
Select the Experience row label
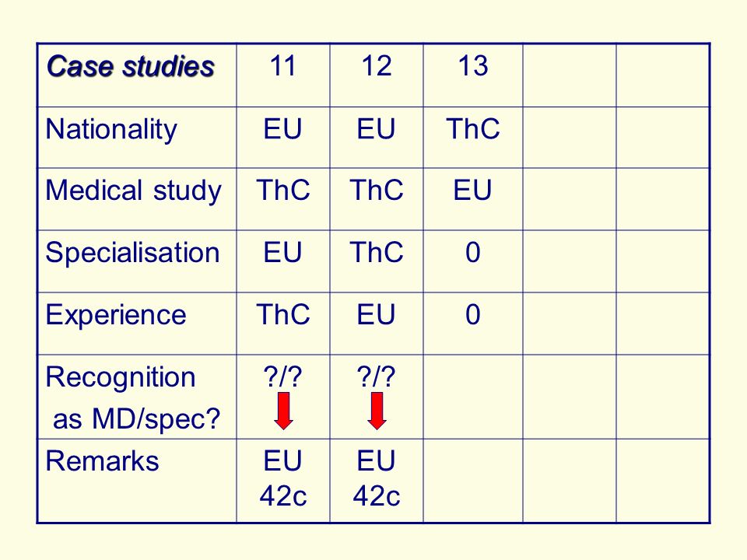pyautogui.click(x=116, y=315)
